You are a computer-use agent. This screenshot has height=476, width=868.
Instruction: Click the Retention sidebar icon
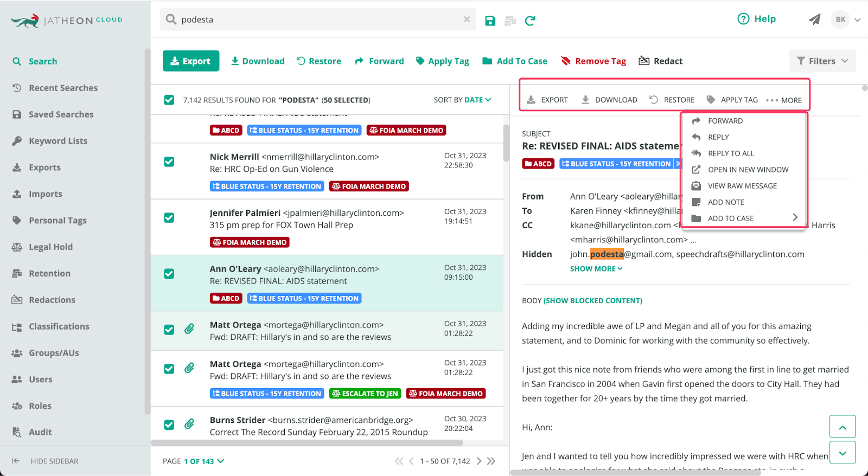click(17, 274)
